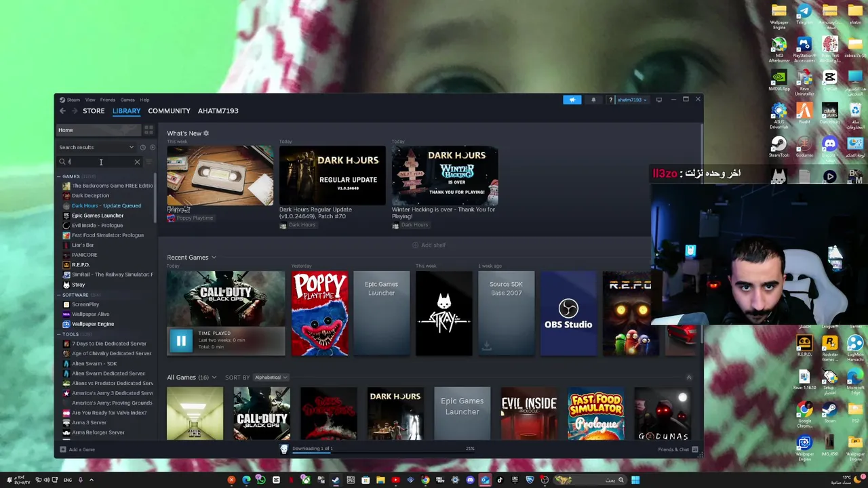Select Epic Games Launcher in the sidebar
The width and height of the screenshot is (868, 488).
[98, 216]
